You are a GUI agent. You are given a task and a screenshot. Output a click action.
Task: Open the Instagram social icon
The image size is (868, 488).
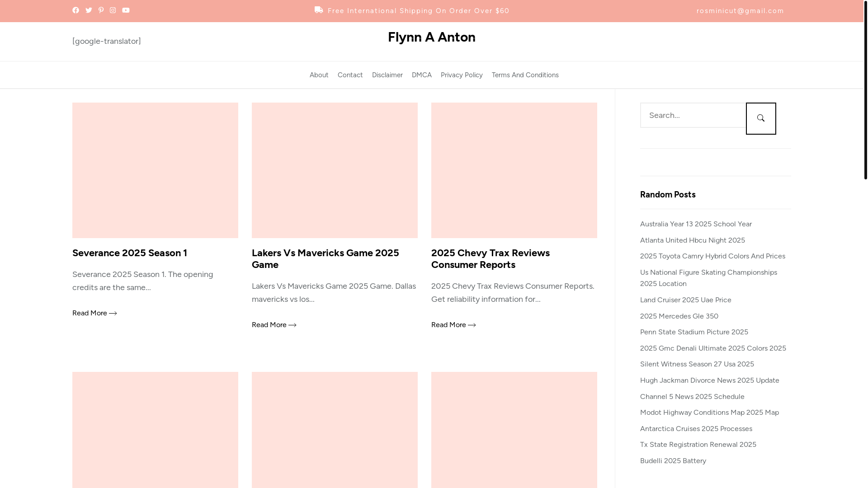click(x=113, y=10)
